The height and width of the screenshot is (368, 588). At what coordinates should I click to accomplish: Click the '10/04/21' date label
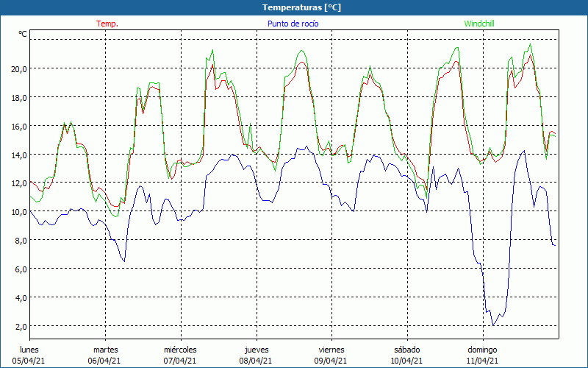click(x=406, y=361)
